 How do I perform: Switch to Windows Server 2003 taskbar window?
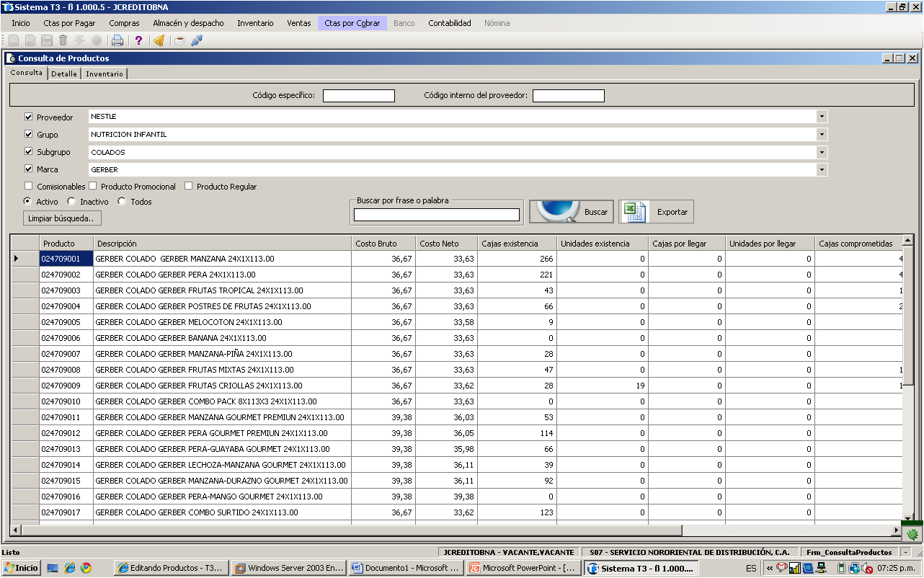pos(290,568)
